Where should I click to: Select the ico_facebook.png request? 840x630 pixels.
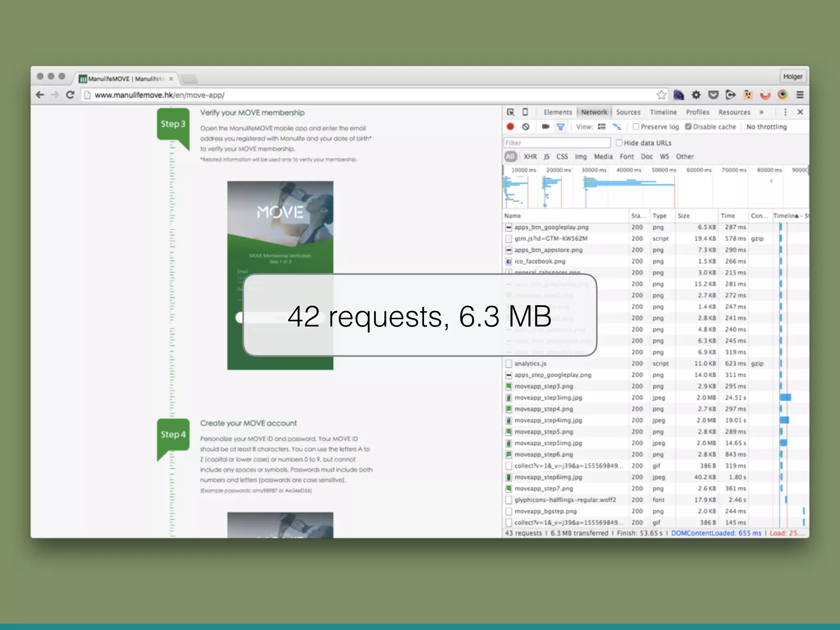[x=656, y=261]
